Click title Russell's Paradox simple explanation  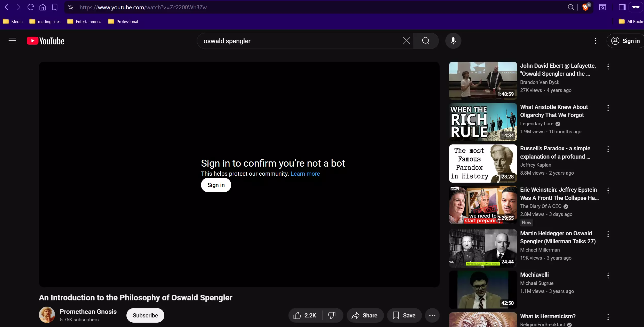(555, 152)
